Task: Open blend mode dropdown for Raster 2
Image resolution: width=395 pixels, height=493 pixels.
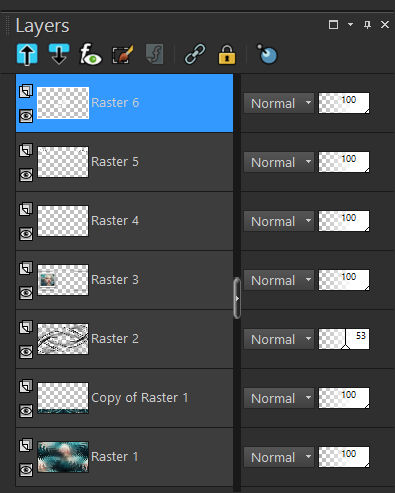Action: coord(279,339)
